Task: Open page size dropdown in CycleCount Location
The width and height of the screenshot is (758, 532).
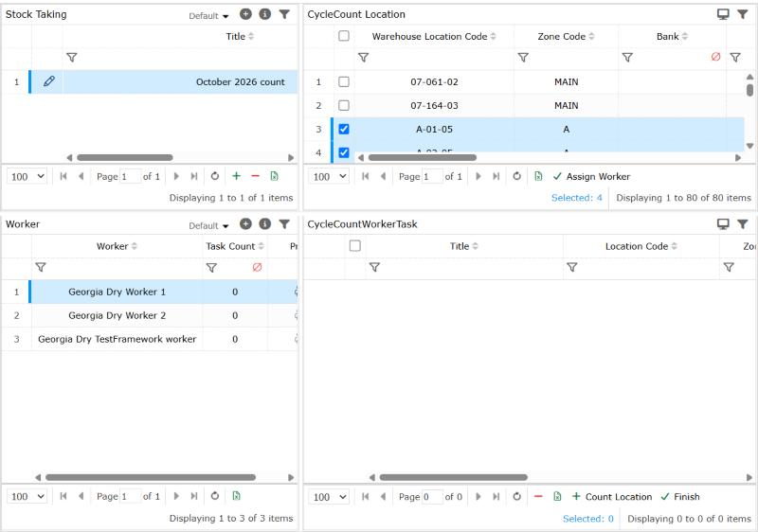Action: pyautogui.click(x=329, y=176)
